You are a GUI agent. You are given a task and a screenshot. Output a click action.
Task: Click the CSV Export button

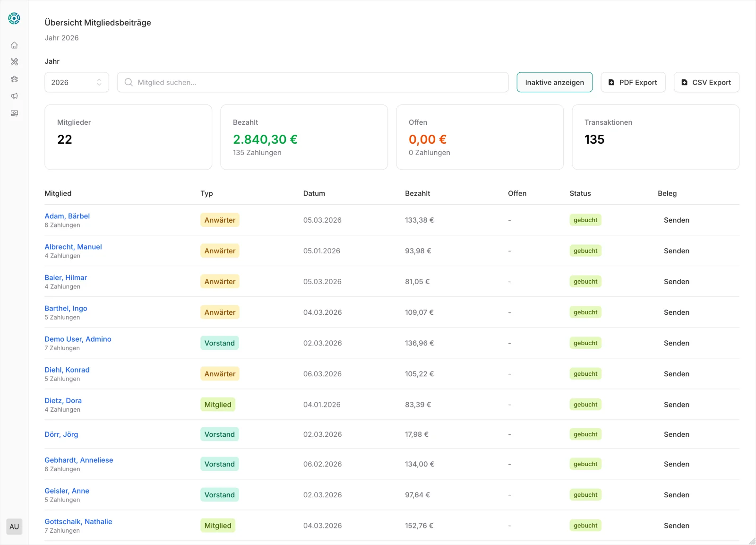point(706,82)
